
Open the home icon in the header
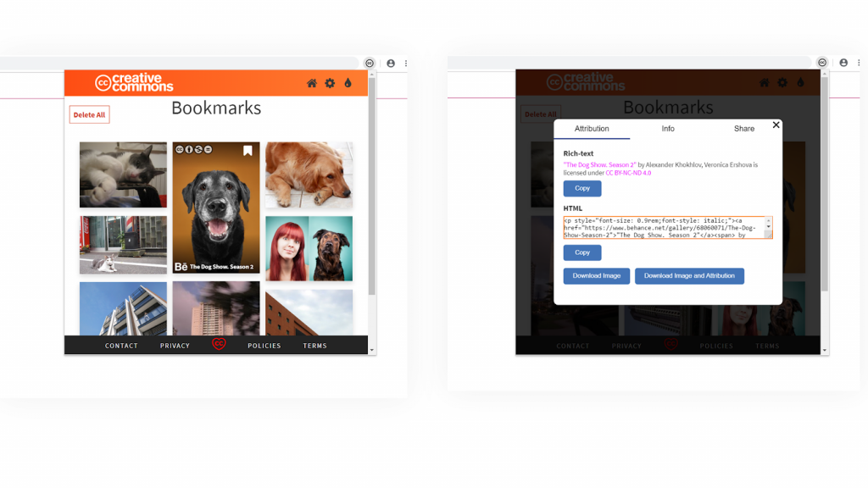pos(312,83)
